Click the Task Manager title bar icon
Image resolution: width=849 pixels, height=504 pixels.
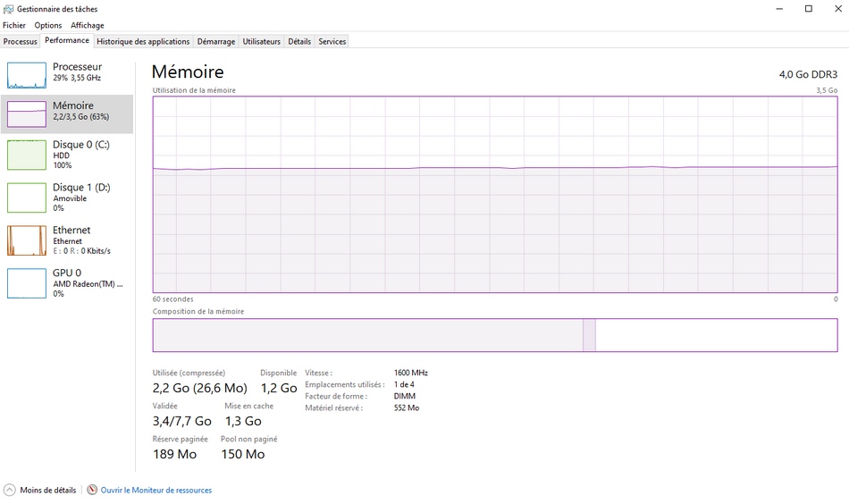[x=8, y=8]
